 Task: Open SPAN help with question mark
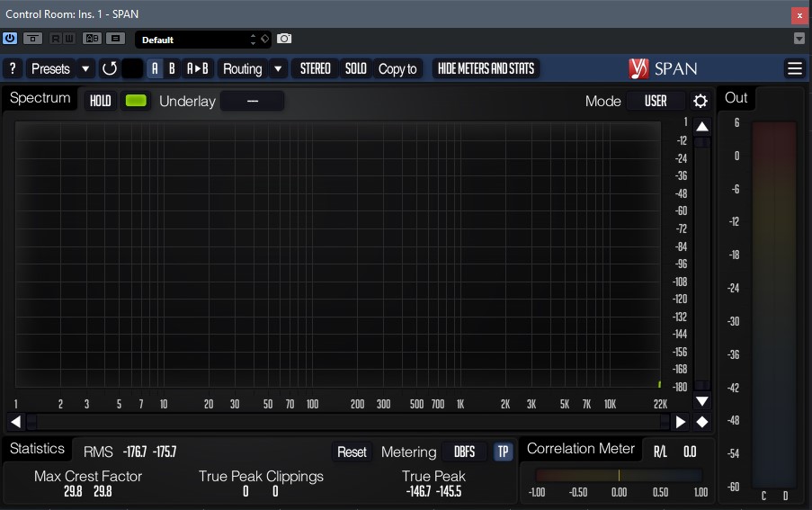point(13,68)
